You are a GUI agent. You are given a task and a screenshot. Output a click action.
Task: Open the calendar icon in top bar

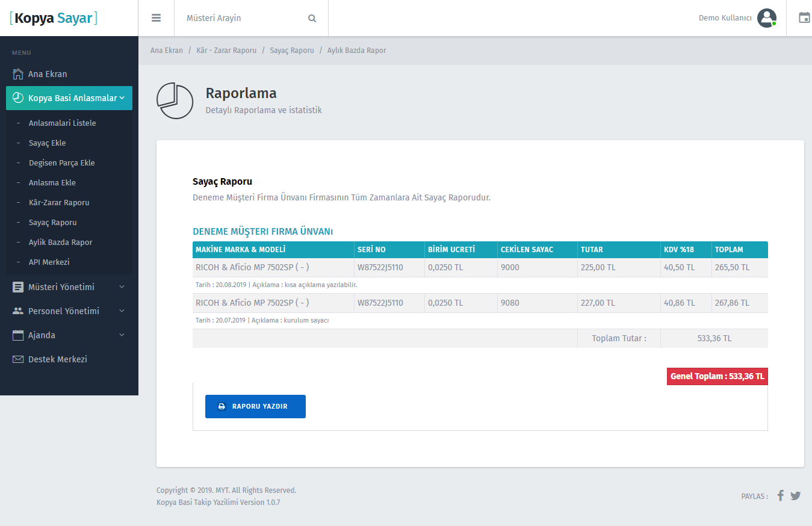(x=804, y=18)
